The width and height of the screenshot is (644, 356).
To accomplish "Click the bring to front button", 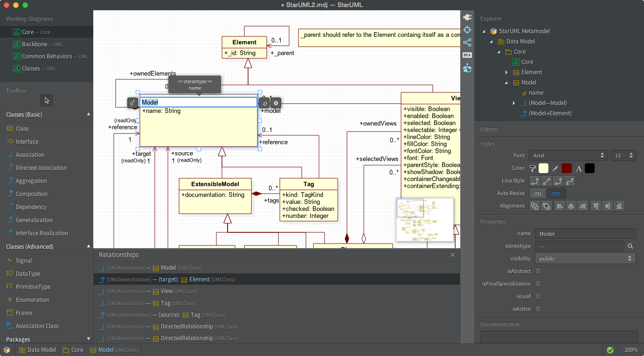I will pos(535,206).
